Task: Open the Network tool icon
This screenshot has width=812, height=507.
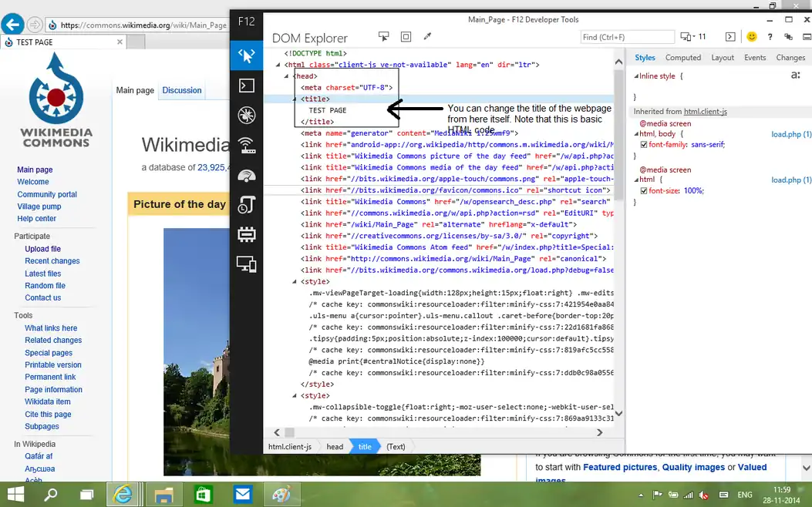Action: [246, 145]
